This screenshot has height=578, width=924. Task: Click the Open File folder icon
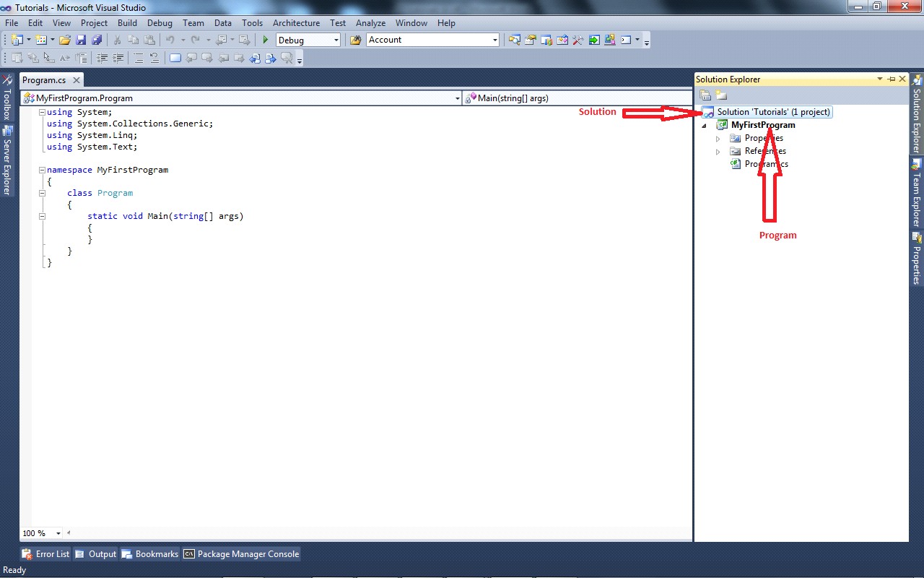(x=65, y=40)
